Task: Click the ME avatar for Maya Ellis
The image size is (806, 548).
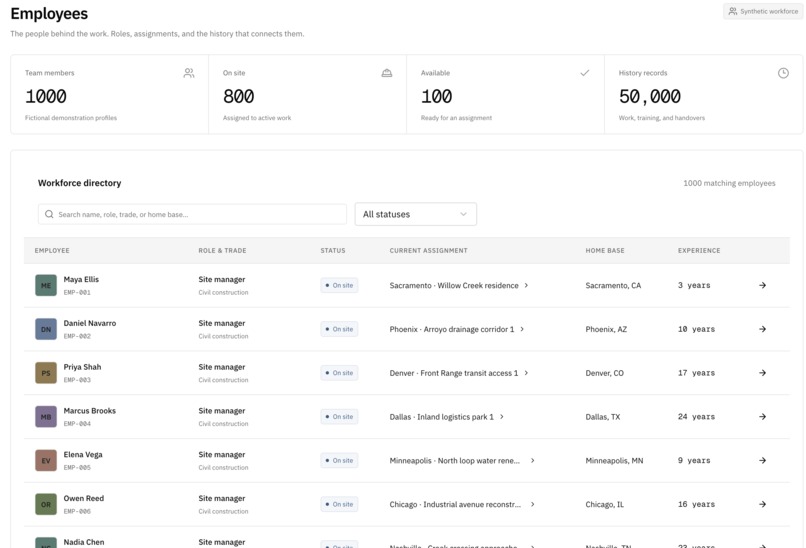Action: pyautogui.click(x=46, y=285)
